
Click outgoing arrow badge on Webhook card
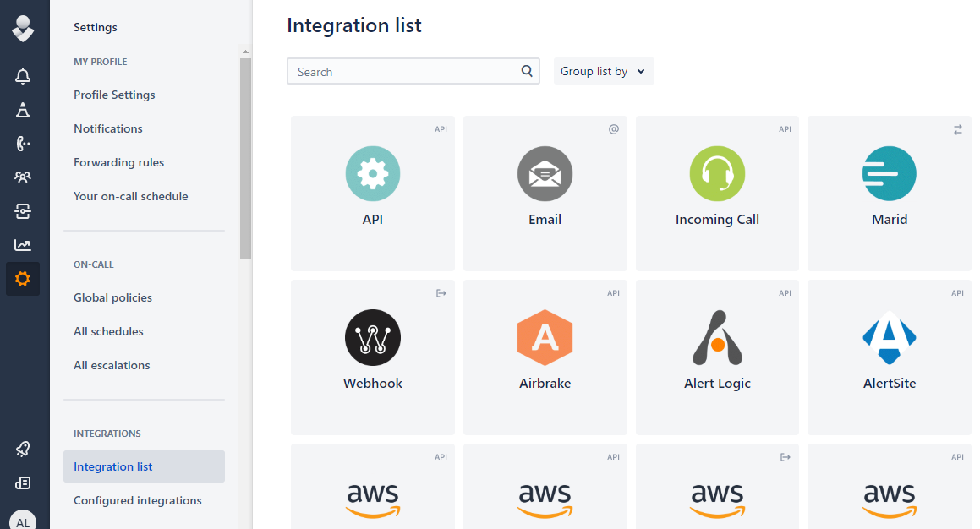pyautogui.click(x=441, y=293)
